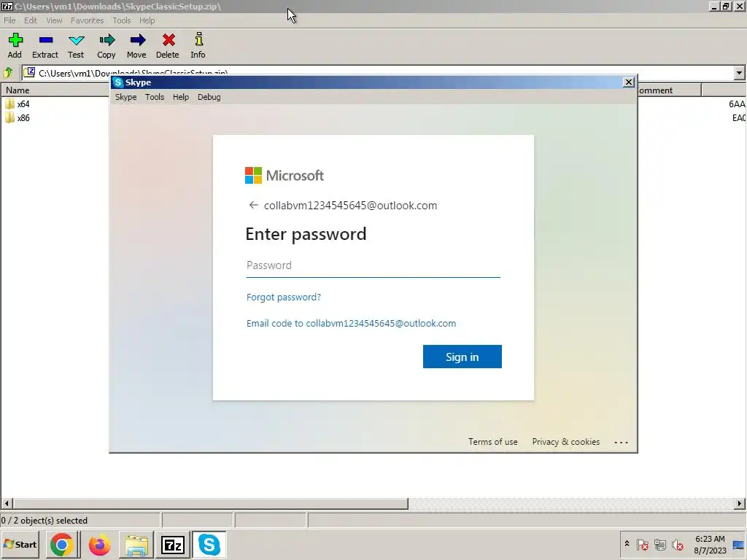Open the 7-Zip Edit menu
Screen dimensions: 747x560
tap(31, 20)
